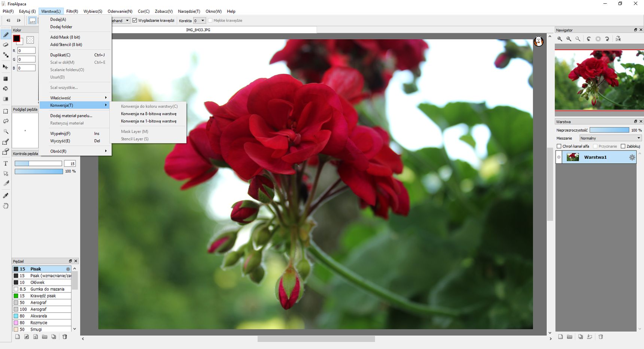
Task: Choose Add/Mask (8 bit) entry
Action: pyautogui.click(x=75, y=37)
